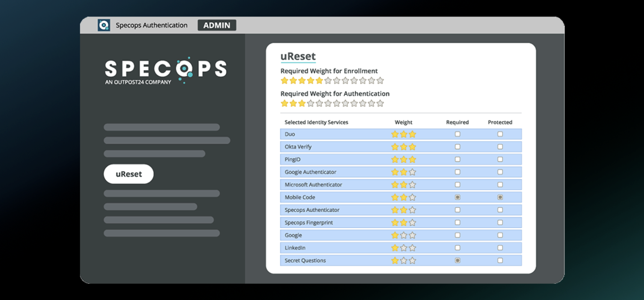Click Enrollment weight's first star
Screen dimensions: 644x300
[284, 81]
